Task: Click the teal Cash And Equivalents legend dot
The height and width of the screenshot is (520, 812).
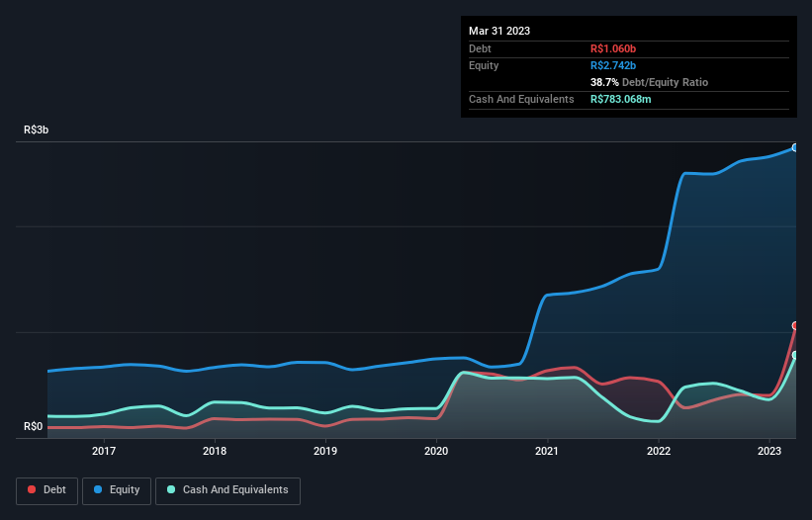Action: [x=171, y=489]
